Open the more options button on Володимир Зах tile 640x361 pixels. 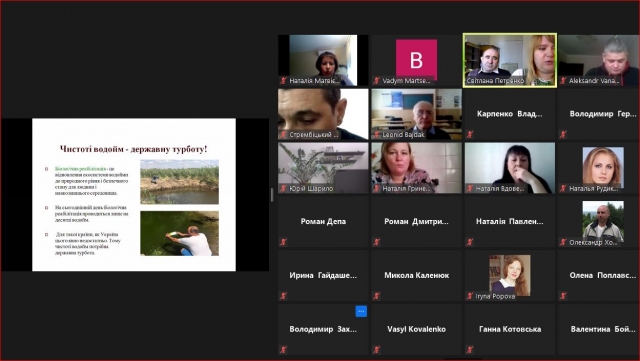coord(361,311)
